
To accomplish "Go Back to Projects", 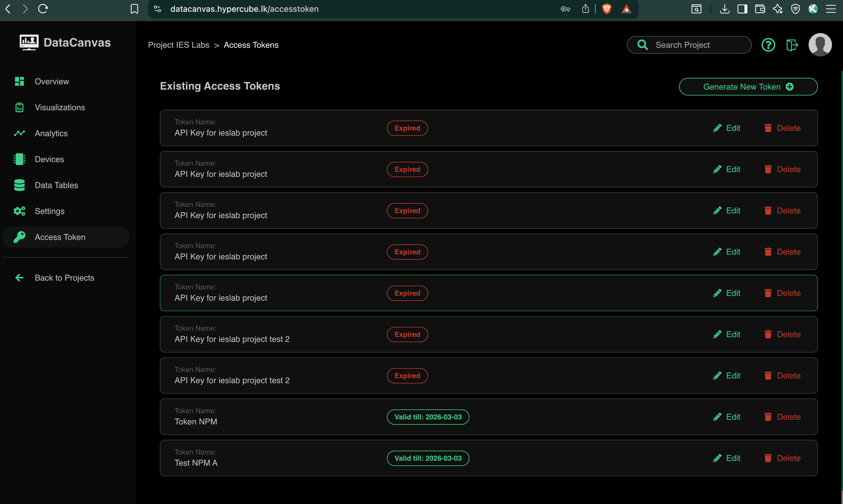I will tap(64, 277).
